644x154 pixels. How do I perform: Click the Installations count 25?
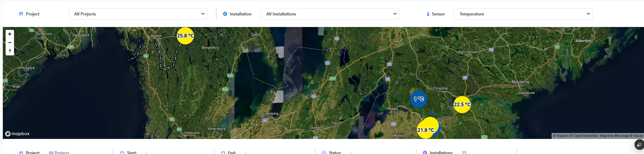(x=464, y=152)
